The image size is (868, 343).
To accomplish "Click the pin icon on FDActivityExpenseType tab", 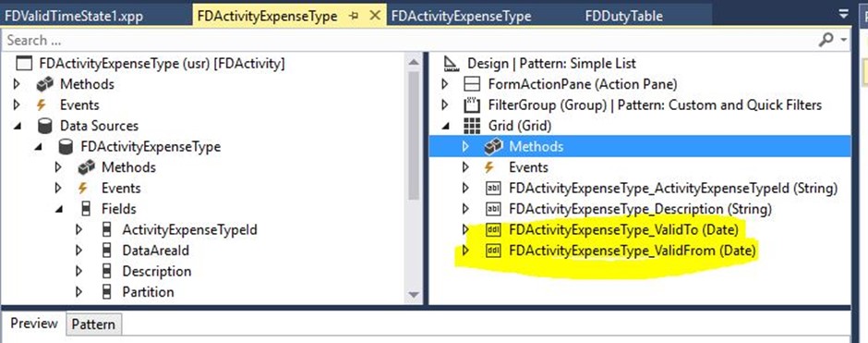I will pyautogui.click(x=354, y=17).
